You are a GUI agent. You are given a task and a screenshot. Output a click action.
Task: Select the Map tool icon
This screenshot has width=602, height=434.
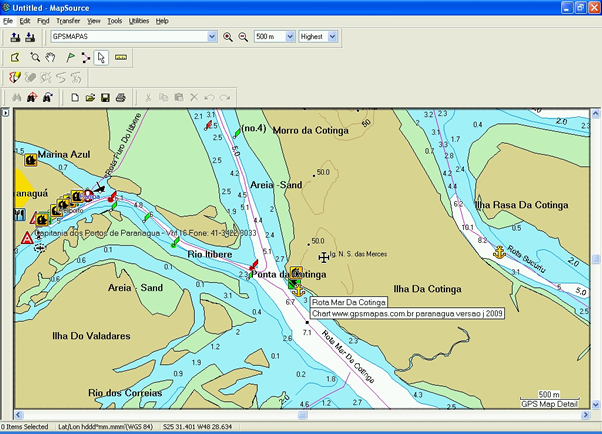point(15,57)
